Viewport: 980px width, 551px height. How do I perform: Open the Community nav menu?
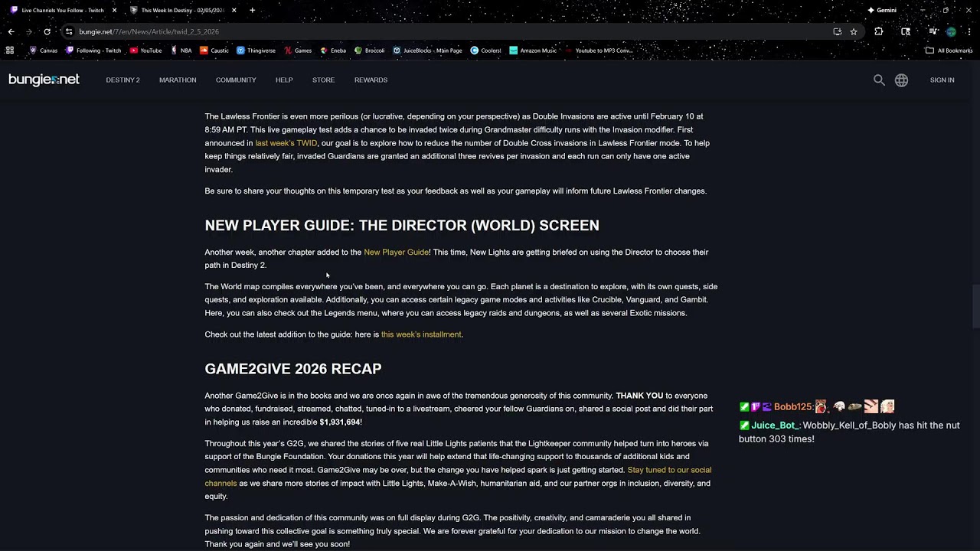236,80
